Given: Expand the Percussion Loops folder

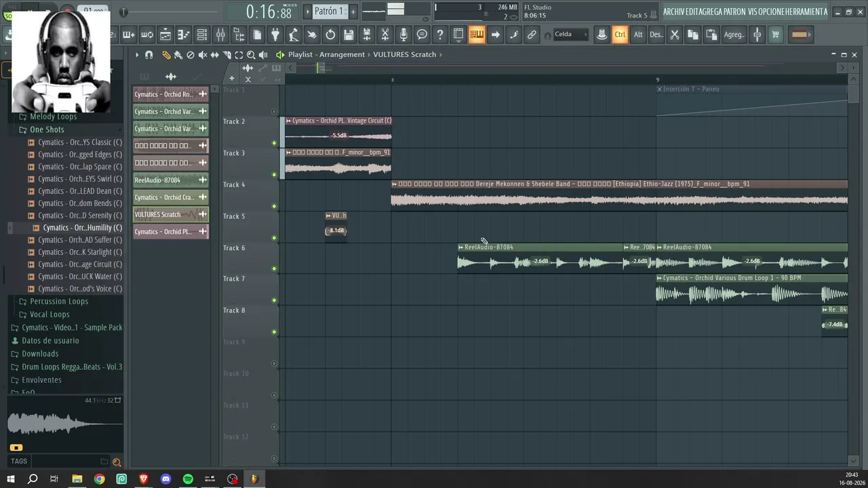Looking at the screenshot, I should pyautogui.click(x=58, y=302).
